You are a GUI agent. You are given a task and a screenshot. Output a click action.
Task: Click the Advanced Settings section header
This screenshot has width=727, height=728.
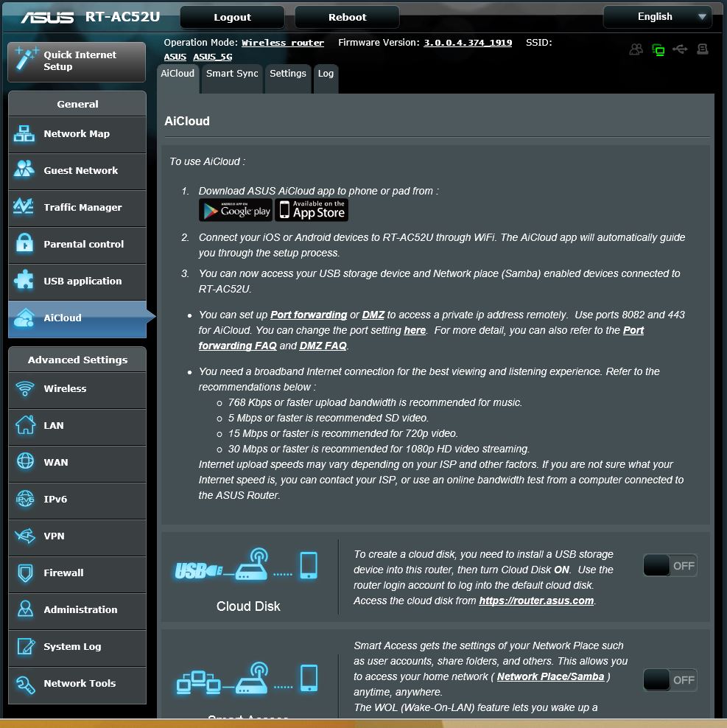pyautogui.click(x=77, y=360)
